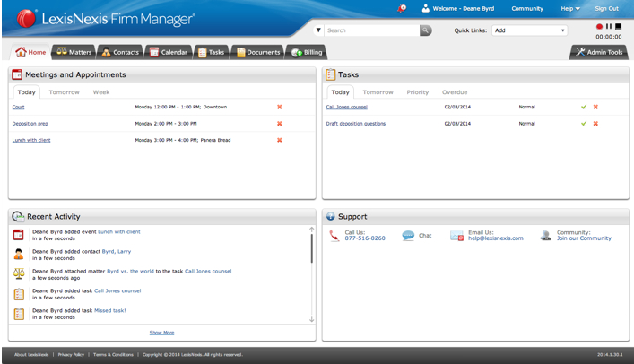Expand the Help menu
The width and height of the screenshot is (634, 364).
tap(570, 8)
